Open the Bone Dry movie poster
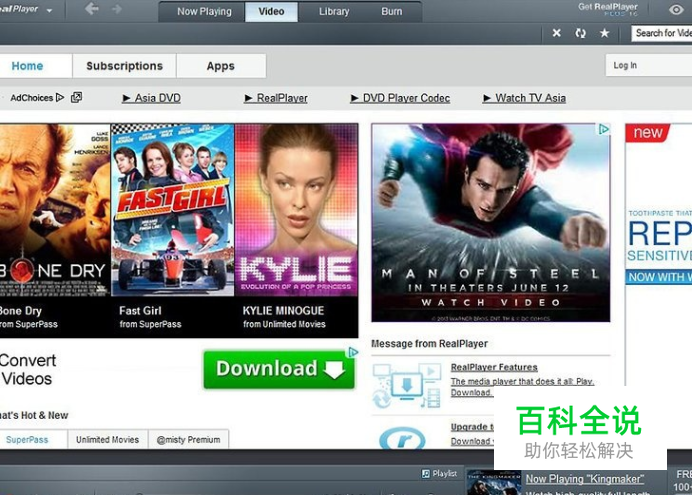 [x=55, y=210]
